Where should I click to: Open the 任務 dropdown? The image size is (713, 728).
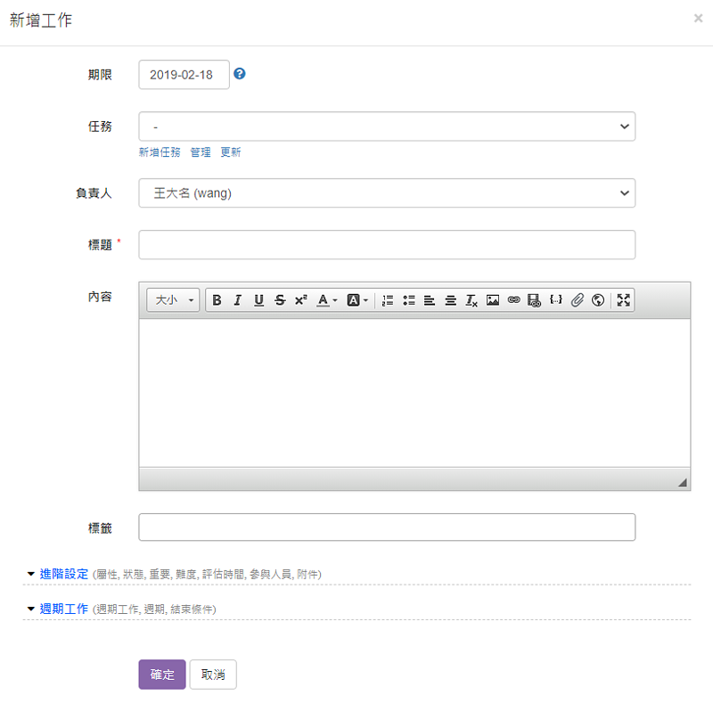click(387, 127)
